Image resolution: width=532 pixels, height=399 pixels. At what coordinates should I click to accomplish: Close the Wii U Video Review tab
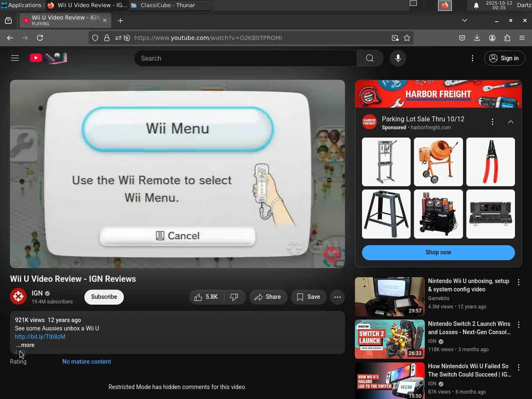click(x=105, y=20)
